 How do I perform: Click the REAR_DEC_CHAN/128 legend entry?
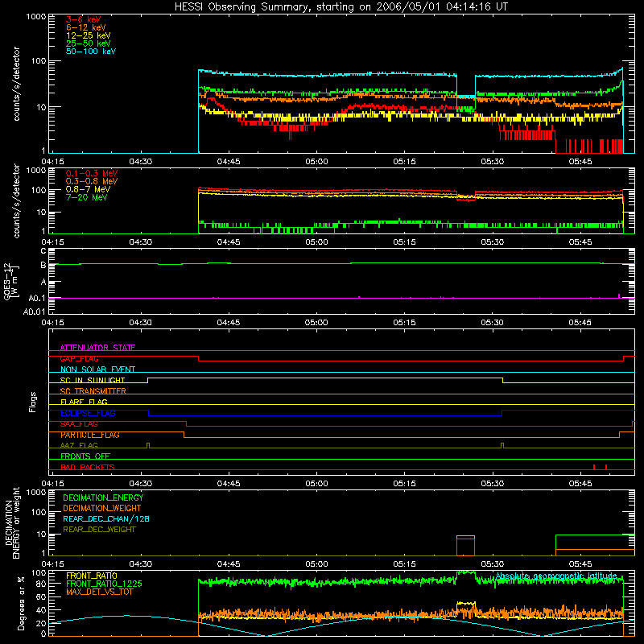106,518
